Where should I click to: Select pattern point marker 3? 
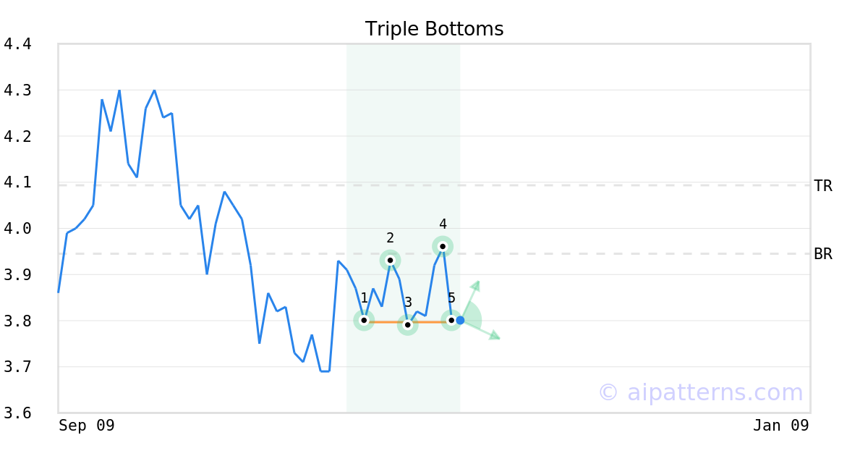click(x=408, y=325)
